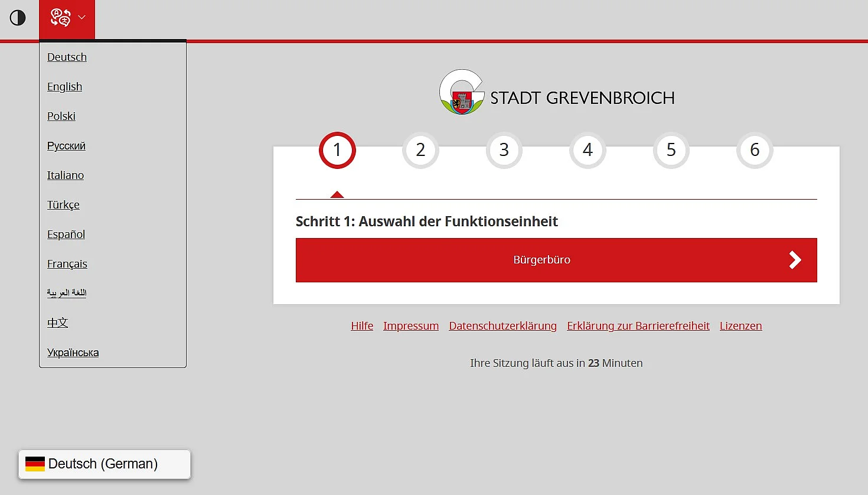The image size is (868, 495).
Task: Click the chevron arrow on Bürgerbüro
Action: 795,260
